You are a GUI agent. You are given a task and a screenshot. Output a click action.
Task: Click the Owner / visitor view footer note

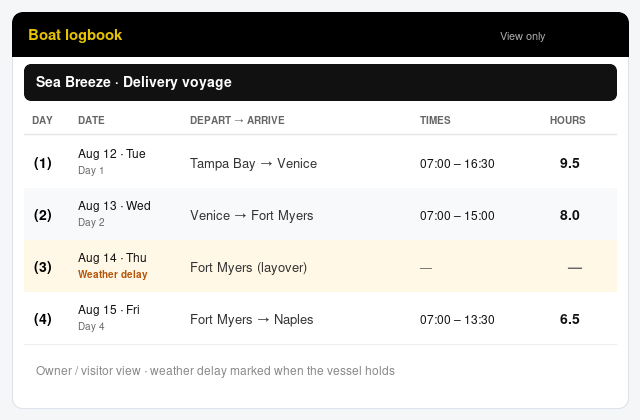[216, 371]
